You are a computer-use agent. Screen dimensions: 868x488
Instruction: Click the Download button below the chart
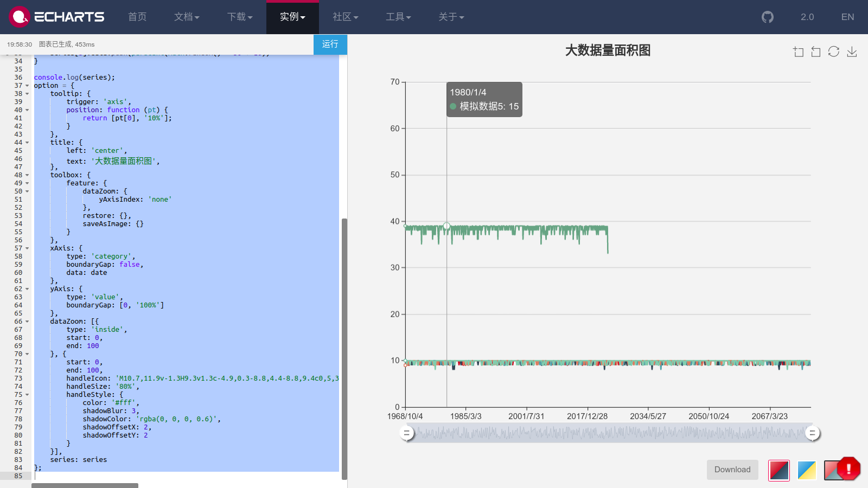tap(732, 470)
